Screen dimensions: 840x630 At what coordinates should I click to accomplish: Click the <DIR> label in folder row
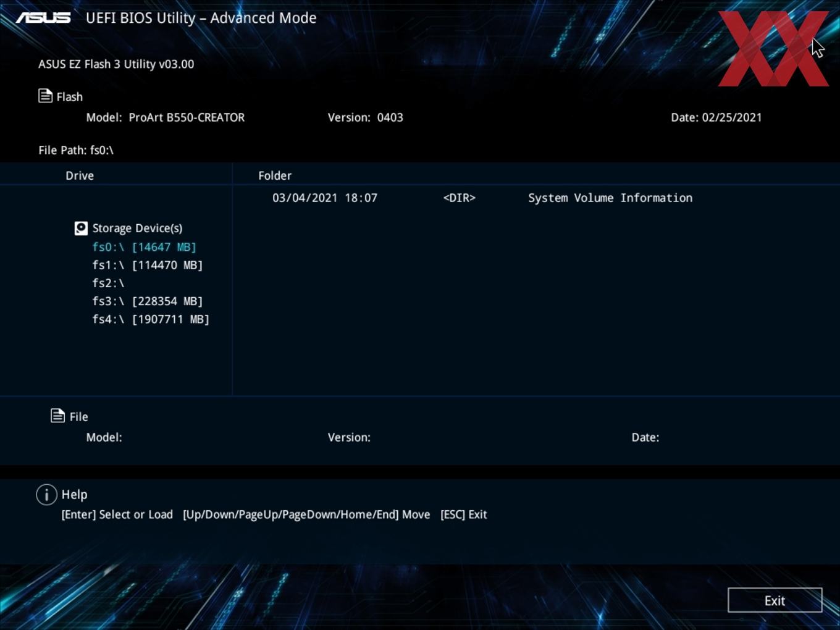point(460,198)
